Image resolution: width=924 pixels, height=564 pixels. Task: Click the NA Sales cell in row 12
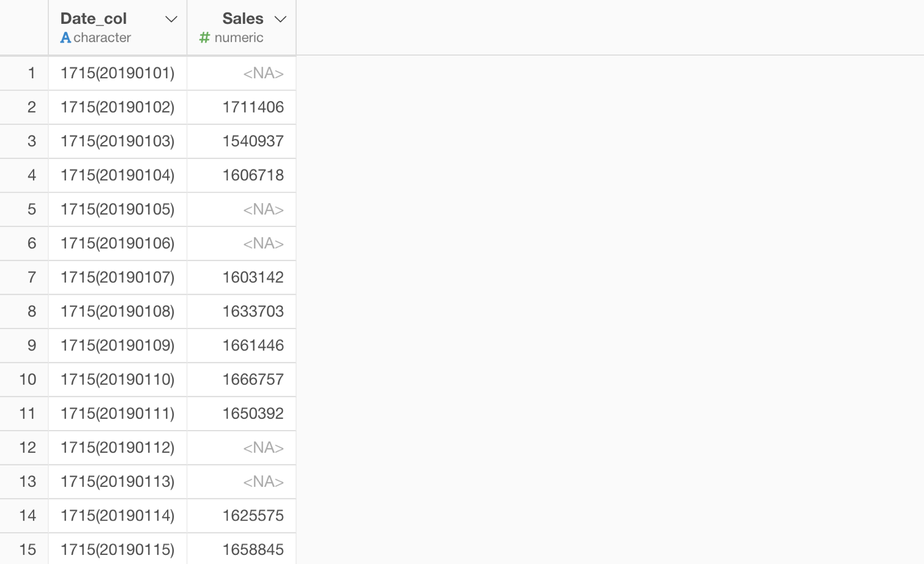[263, 448]
